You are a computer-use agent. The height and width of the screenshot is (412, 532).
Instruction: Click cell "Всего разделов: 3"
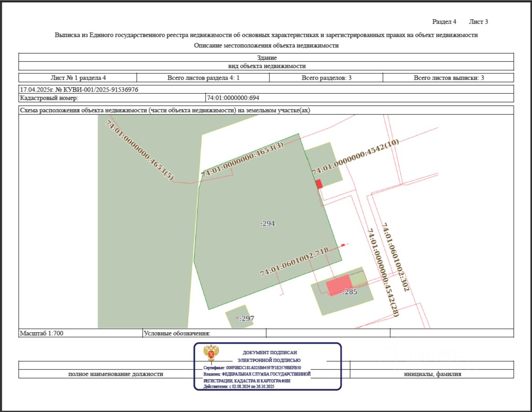click(326, 78)
